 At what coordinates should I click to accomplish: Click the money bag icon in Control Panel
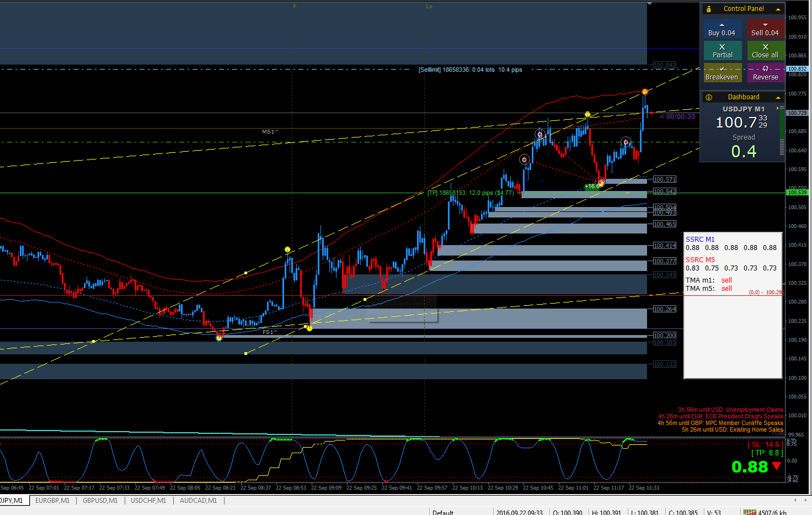pyautogui.click(x=709, y=9)
